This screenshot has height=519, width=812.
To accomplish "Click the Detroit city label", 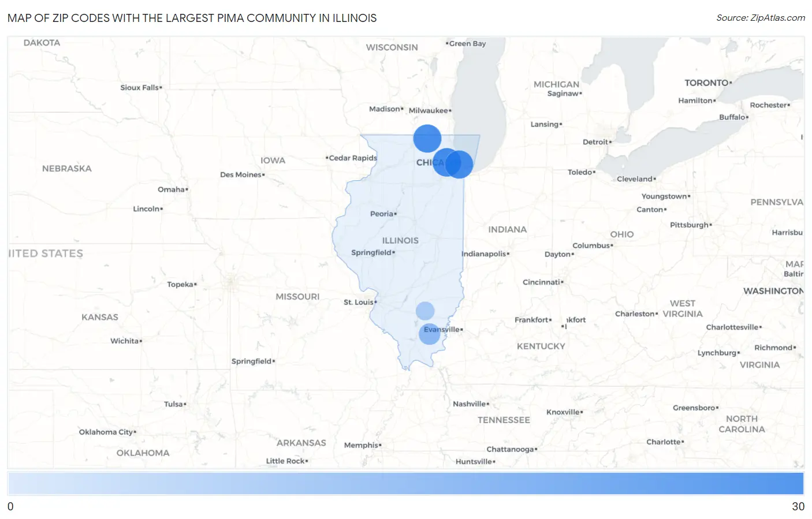I will (597, 141).
